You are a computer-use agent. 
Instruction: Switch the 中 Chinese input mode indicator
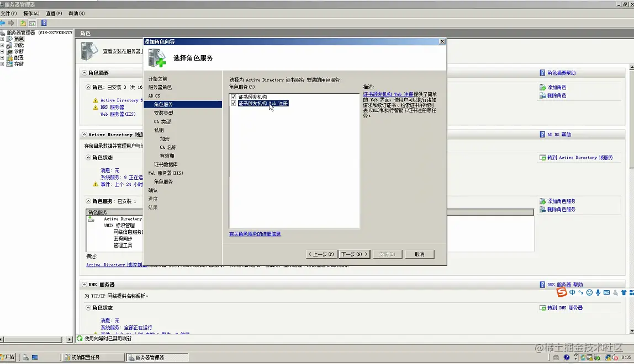[x=572, y=292]
